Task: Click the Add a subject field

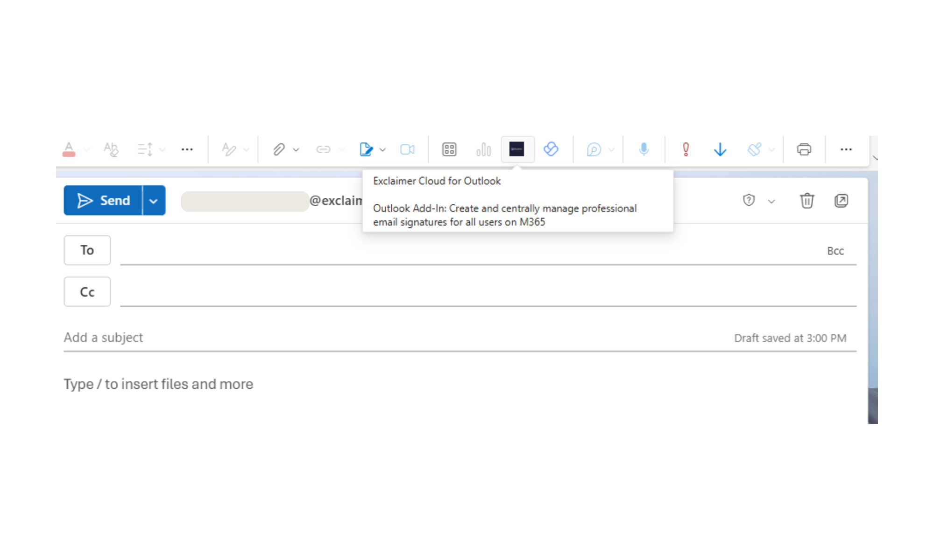Action: click(x=187, y=337)
